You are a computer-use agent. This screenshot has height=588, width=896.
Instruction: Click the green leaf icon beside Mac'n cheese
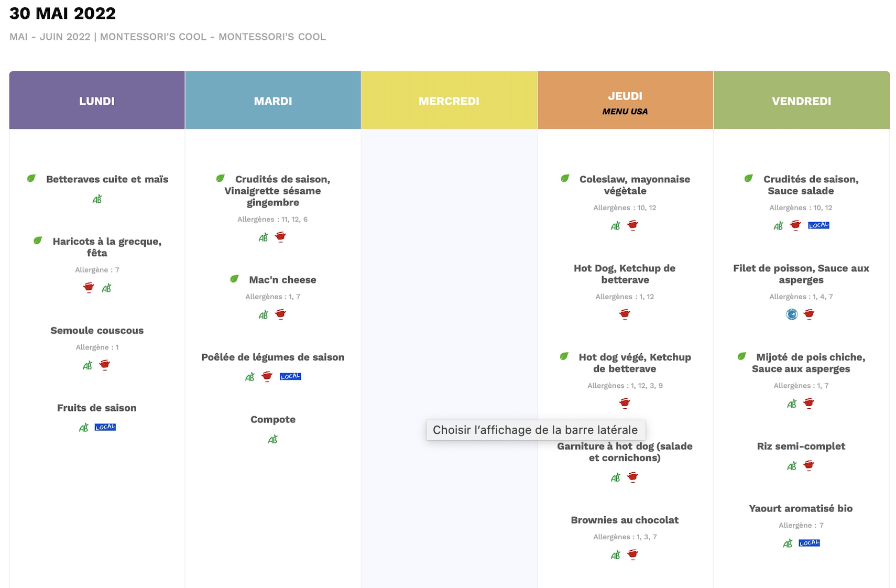point(234,279)
